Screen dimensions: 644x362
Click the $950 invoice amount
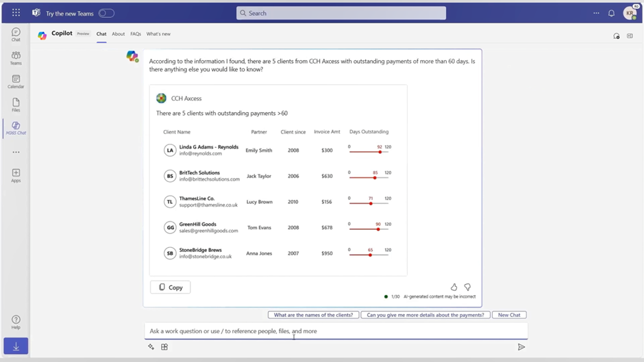tap(327, 253)
